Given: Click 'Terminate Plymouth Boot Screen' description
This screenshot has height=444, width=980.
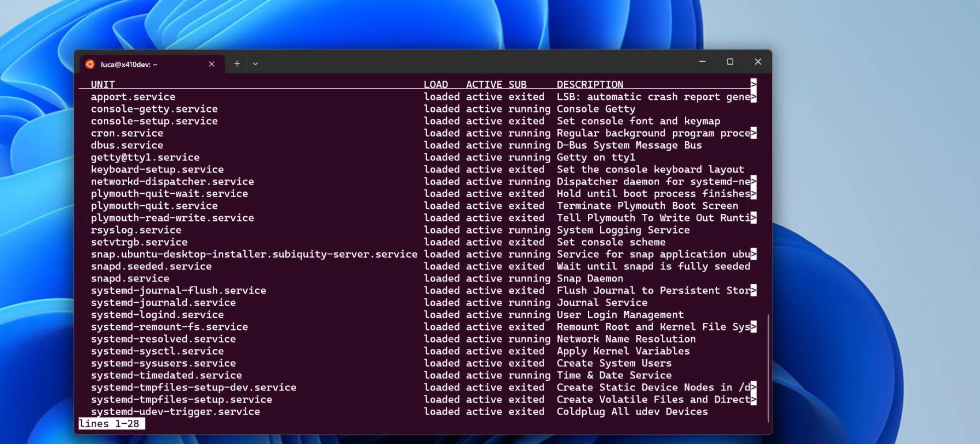Looking at the screenshot, I should [x=647, y=206].
